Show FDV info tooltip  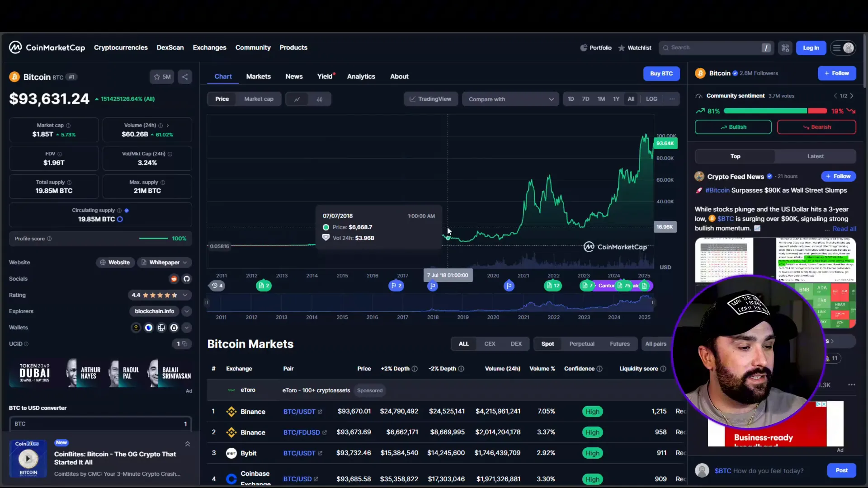click(x=60, y=154)
